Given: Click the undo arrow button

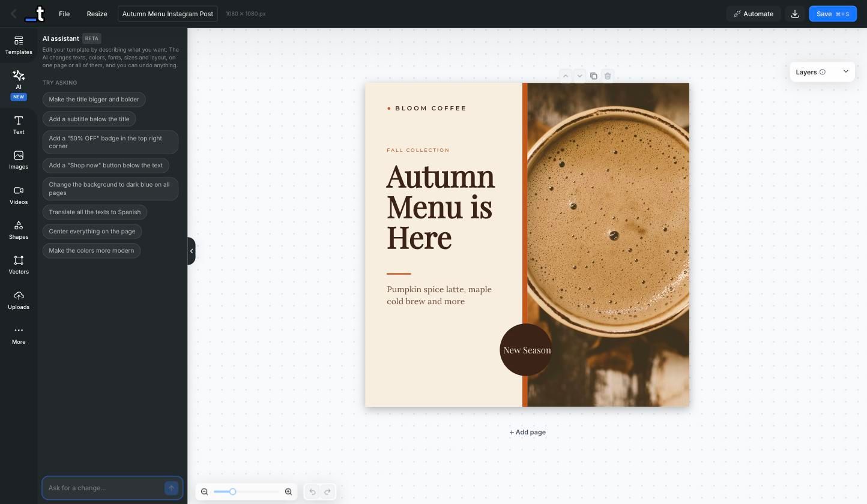Looking at the screenshot, I should click(312, 492).
